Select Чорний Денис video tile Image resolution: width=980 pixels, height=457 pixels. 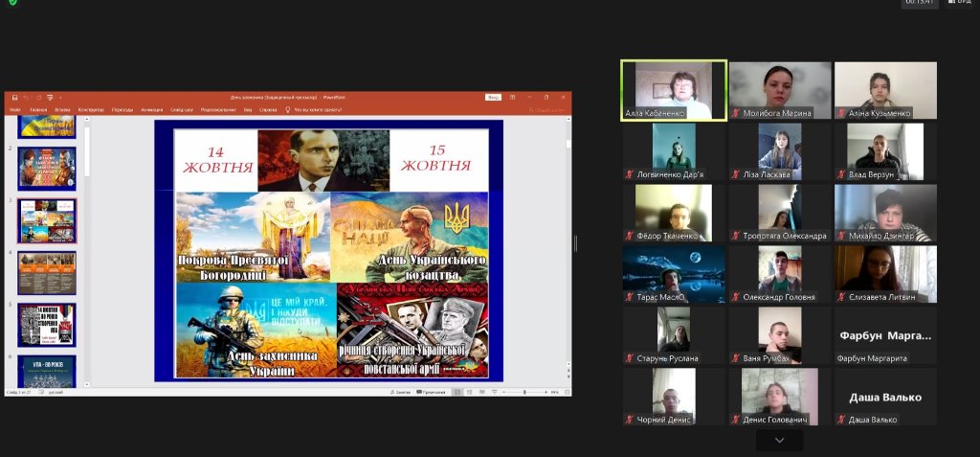pos(674,397)
